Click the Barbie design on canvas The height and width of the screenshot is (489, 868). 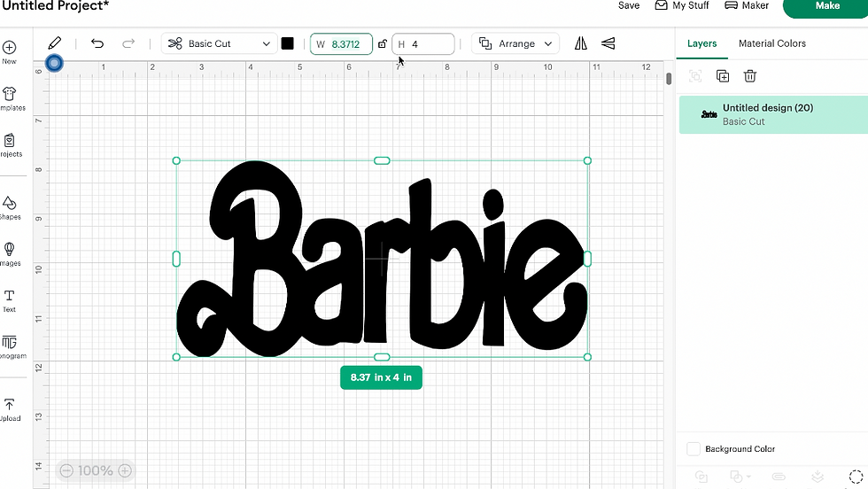click(382, 259)
